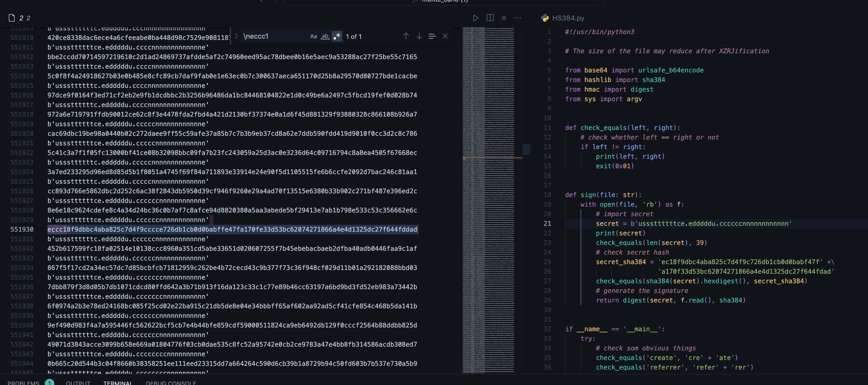Focus the find input containing \neccc1
Screen dimensions: 868x385
click(274, 36)
